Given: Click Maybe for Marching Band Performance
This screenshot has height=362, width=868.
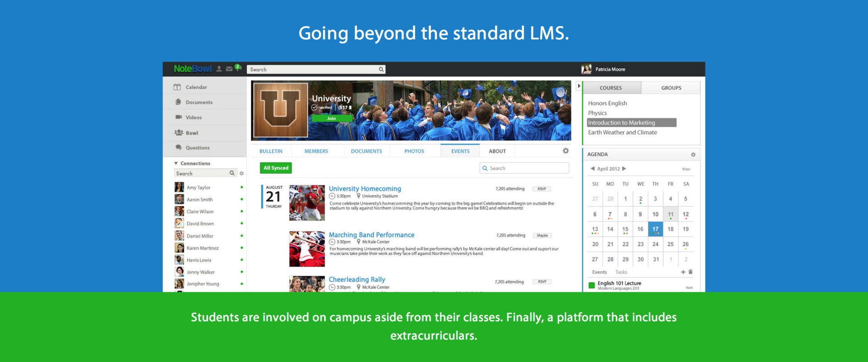Looking at the screenshot, I should point(542,235).
